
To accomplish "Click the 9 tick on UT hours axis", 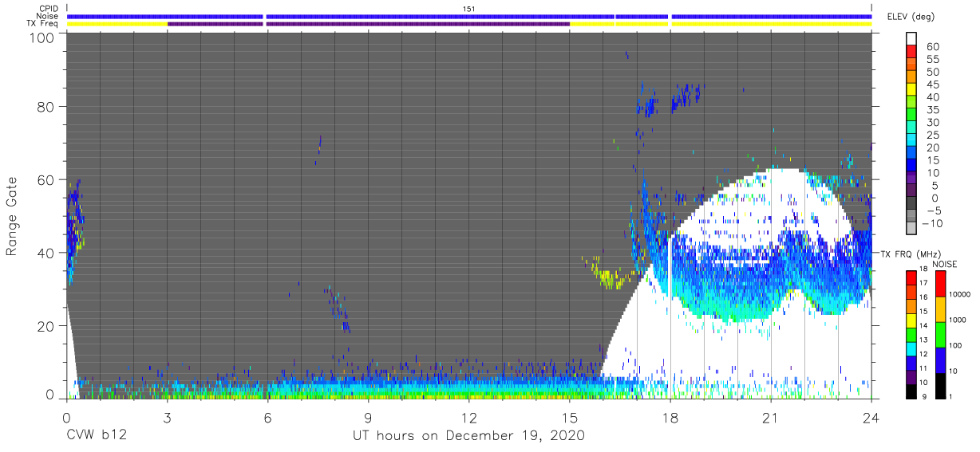I will click(368, 417).
